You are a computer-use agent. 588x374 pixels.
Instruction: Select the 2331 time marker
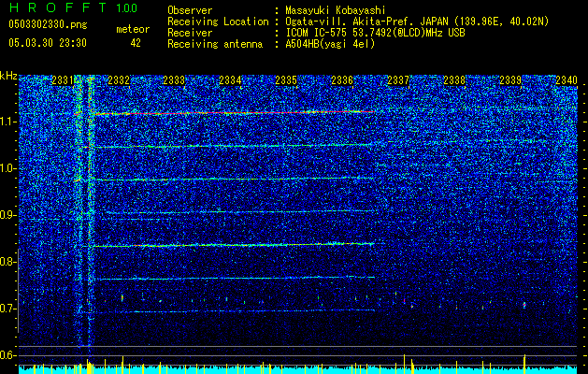[63, 80]
